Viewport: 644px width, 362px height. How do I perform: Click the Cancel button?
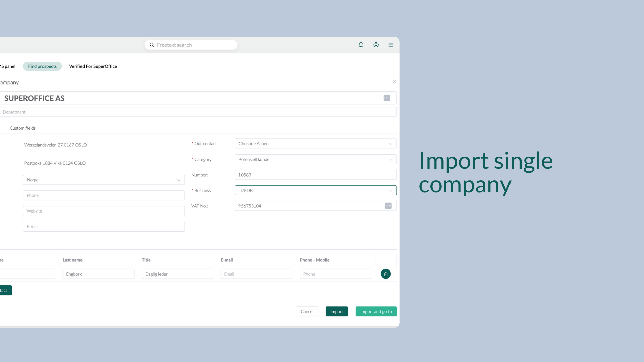(307, 311)
